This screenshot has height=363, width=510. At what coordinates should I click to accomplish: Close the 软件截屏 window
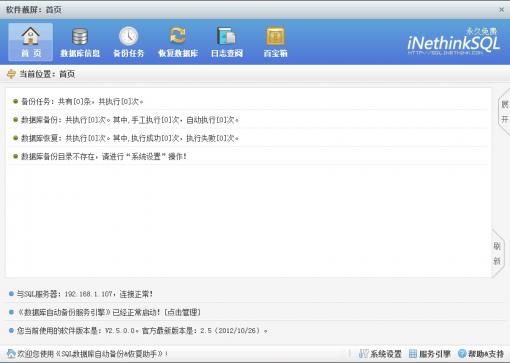point(501,10)
